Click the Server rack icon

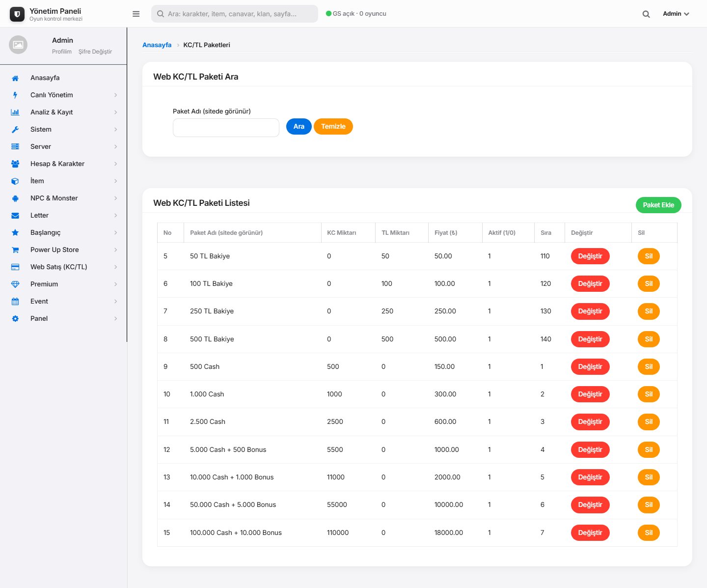click(15, 147)
